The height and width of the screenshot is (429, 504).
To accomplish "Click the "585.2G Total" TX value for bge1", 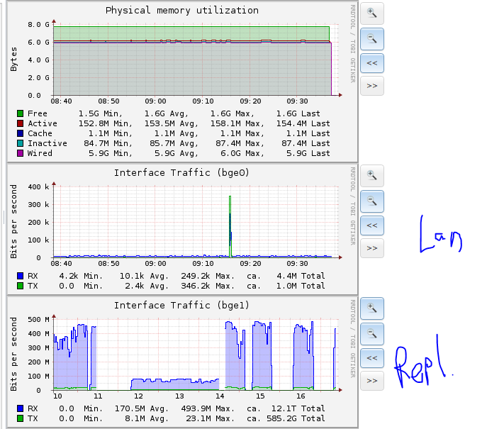I will pyautogui.click(x=296, y=418).
